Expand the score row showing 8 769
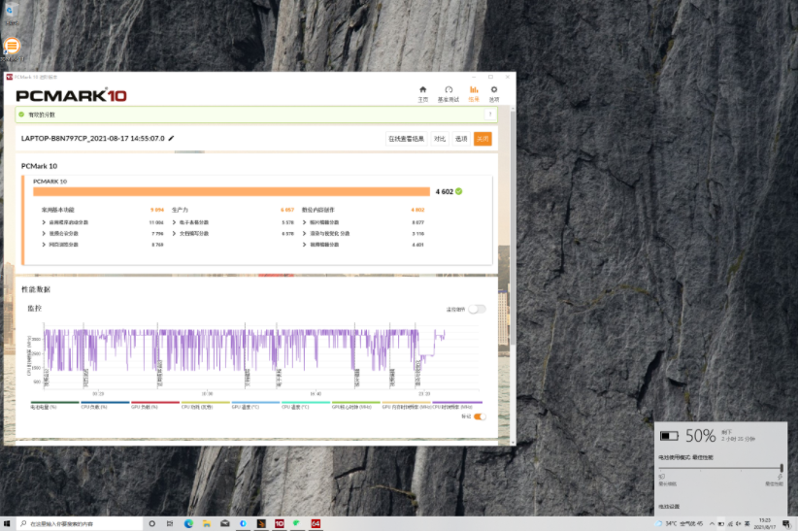 click(x=44, y=245)
